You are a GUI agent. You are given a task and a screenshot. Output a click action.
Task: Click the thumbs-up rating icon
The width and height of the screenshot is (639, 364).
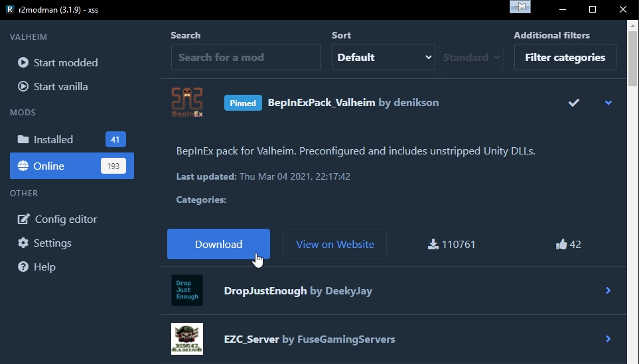(x=561, y=244)
